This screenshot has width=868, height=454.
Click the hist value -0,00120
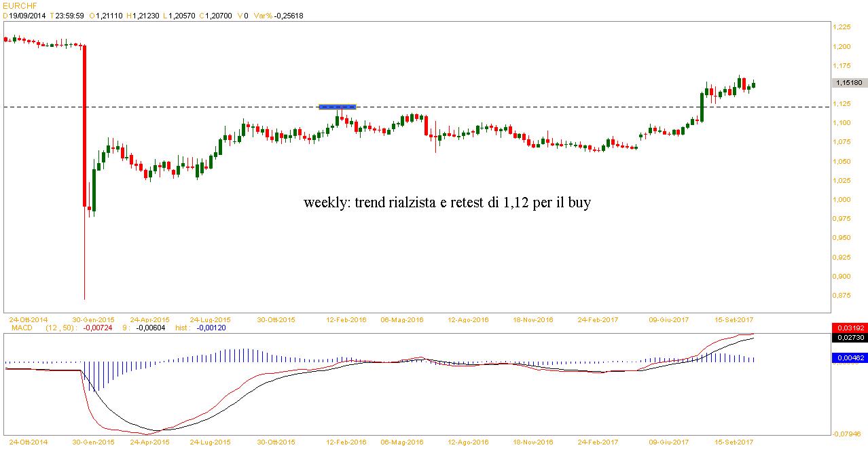(x=211, y=328)
